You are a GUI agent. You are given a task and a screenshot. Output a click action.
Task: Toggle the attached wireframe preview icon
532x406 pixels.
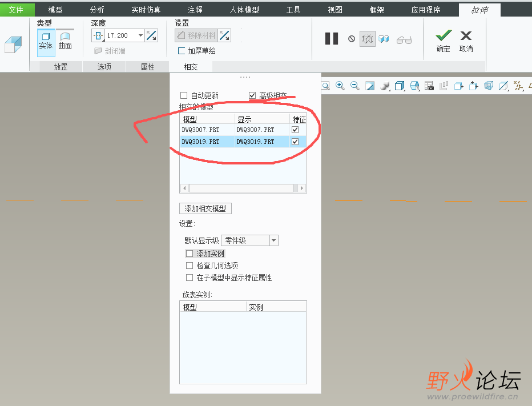click(x=368, y=39)
